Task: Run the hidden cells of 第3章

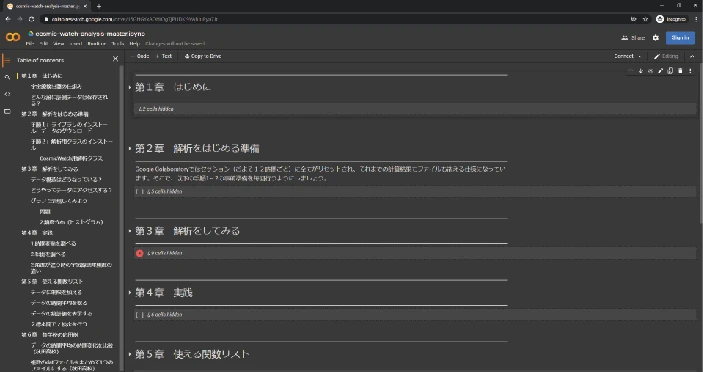Action: [139, 253]
